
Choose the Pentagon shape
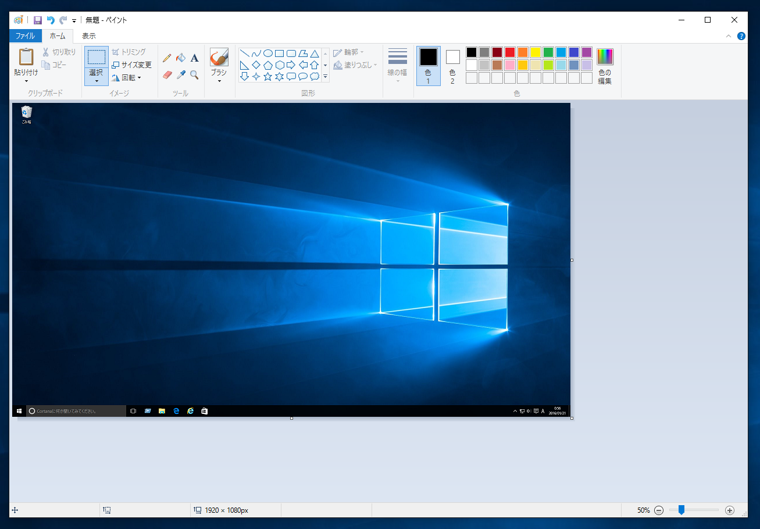point(268,65)
